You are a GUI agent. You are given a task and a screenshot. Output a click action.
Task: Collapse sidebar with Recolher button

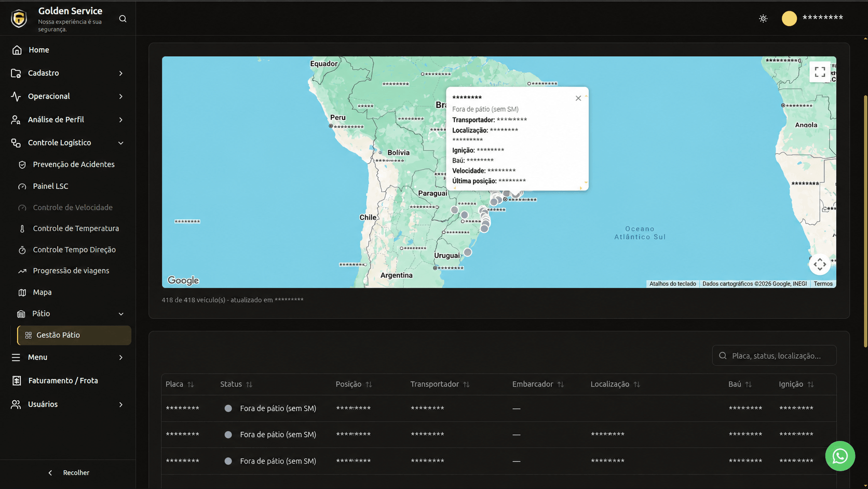pyautogui.click(x=69, y=473)
